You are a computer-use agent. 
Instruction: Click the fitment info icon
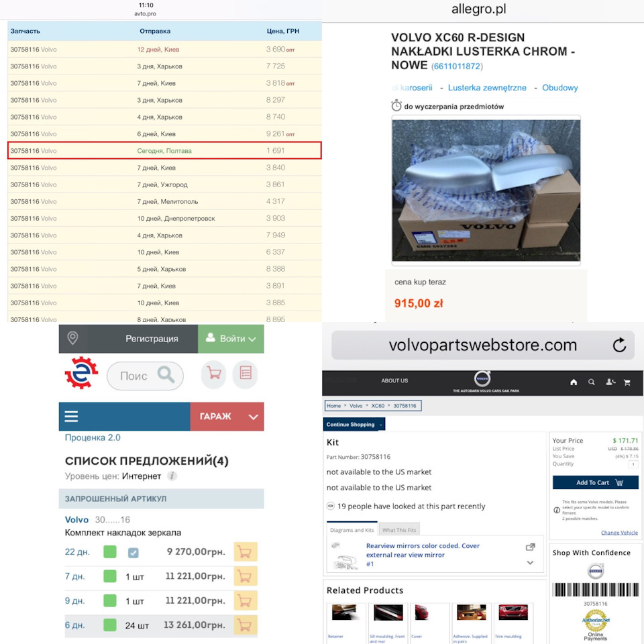pos(557,510)
